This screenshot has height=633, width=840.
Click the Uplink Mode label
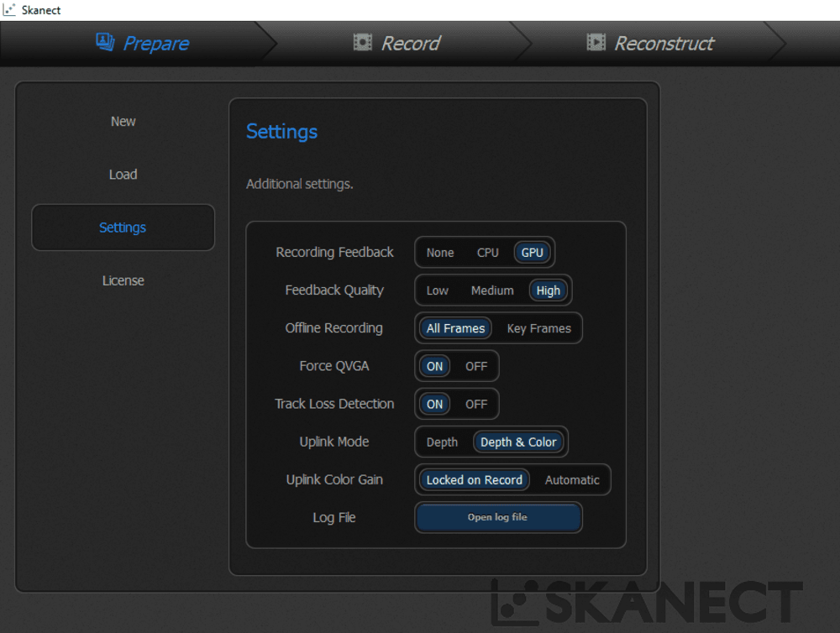[x=333, y=442]
